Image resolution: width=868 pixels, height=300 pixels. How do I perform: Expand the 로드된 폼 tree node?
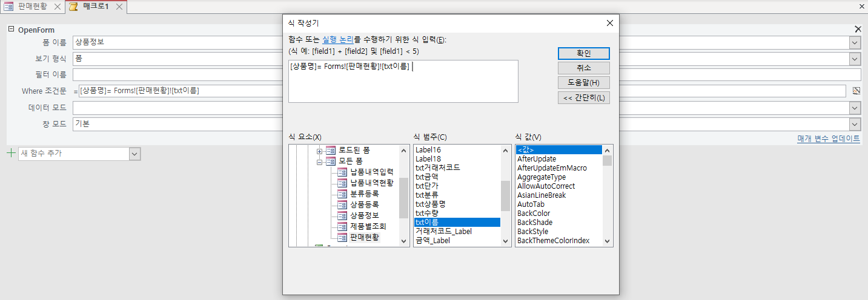tap(320, 150)
